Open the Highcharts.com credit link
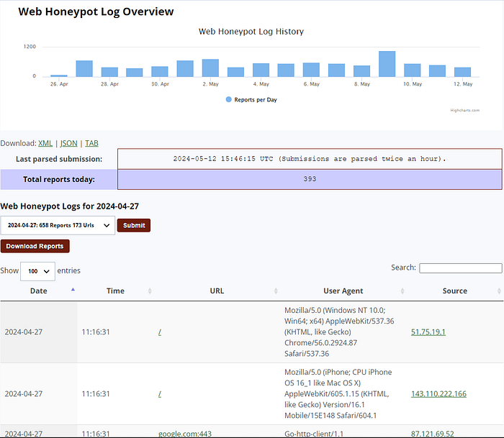 pyautogui.click(x=465, y=111)
